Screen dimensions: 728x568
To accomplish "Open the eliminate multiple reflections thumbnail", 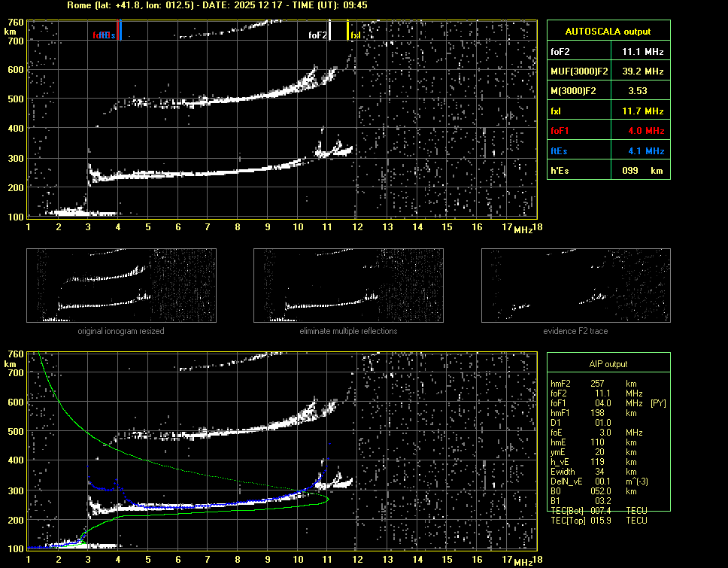I will click(348, 285).
